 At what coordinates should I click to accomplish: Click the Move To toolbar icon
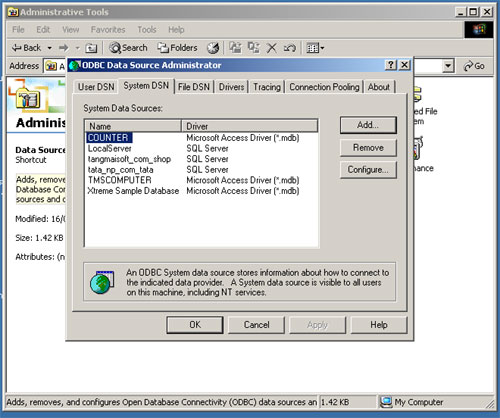tap(235, 48)
